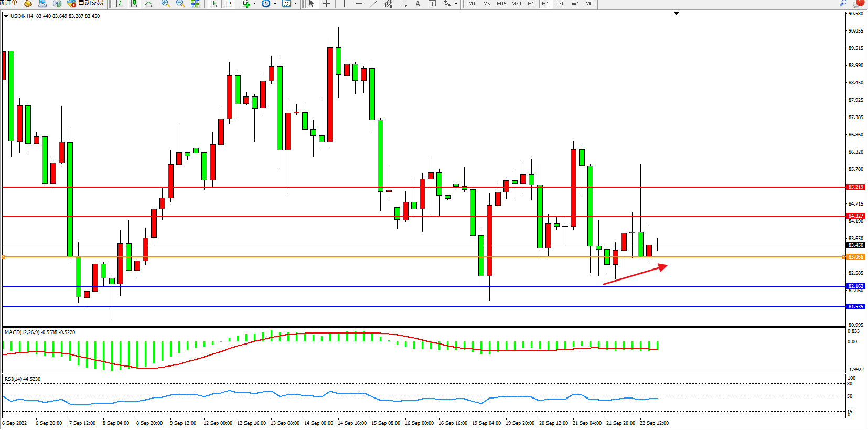Open the indicators list dropdown arrow
Image resolution: width=868 pixels, height=430 pixels.
point(255,4)
